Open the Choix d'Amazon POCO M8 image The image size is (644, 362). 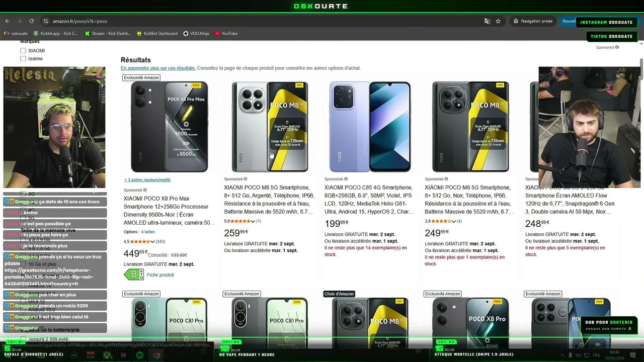(x=370, y=320)
